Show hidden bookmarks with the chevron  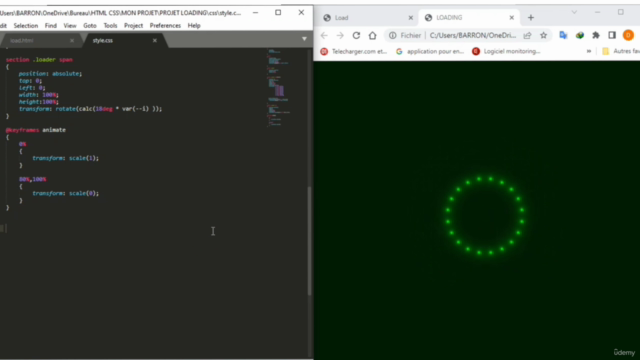point(589,51)
